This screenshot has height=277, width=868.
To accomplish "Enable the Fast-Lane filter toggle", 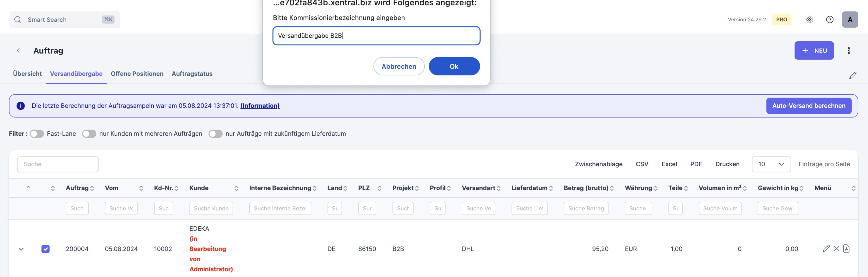I will pyautogui.click(x=37, y=134).
